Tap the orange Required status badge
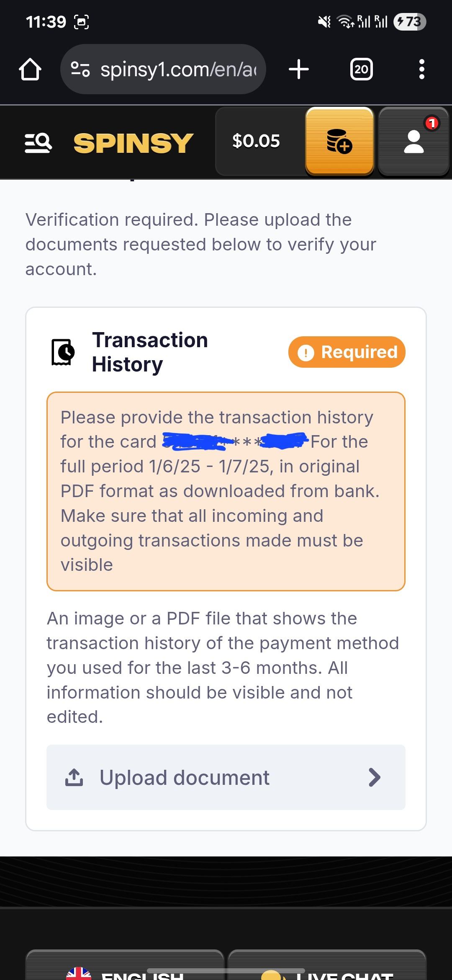 click(x=347, y=352)
